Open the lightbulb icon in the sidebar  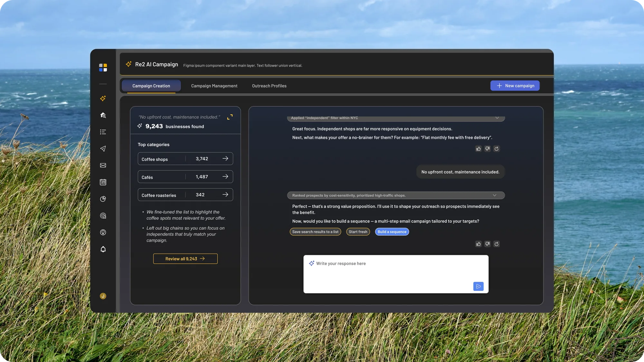[103, 232]
